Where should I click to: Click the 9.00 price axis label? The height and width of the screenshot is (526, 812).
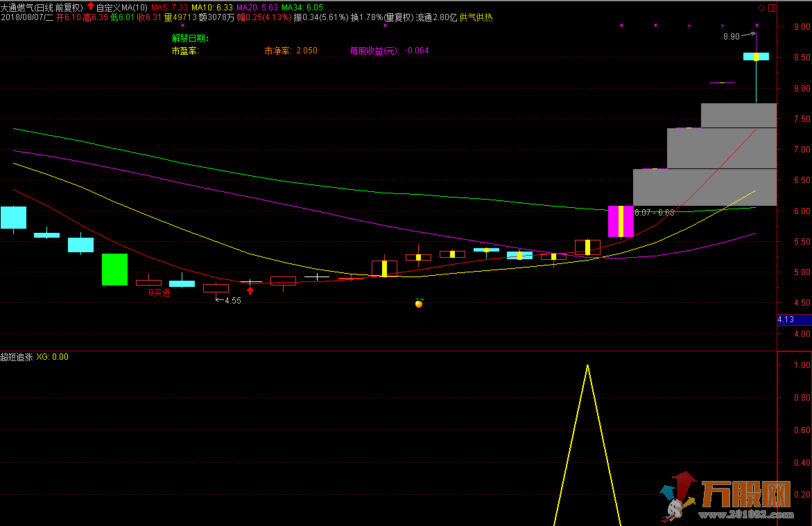802,27
